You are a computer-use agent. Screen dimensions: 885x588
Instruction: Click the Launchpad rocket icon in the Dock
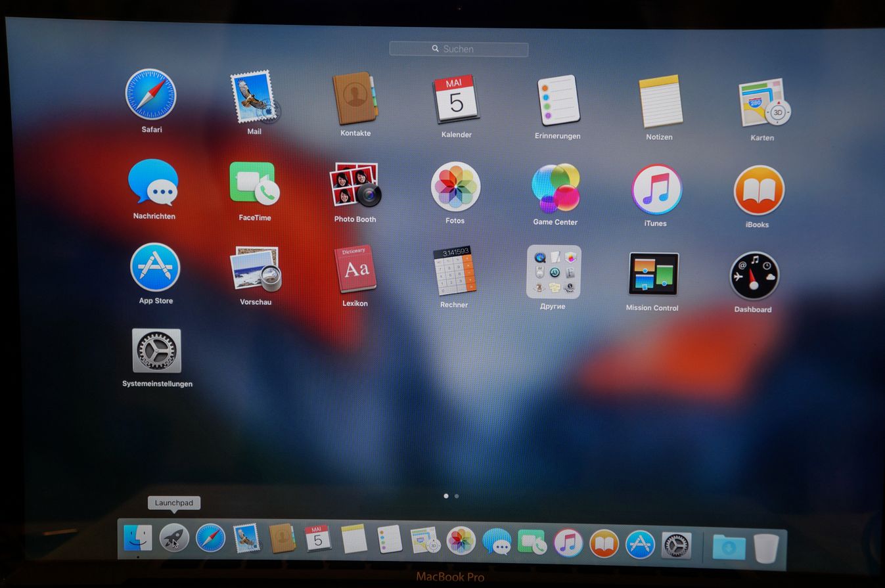coord(174,538)
